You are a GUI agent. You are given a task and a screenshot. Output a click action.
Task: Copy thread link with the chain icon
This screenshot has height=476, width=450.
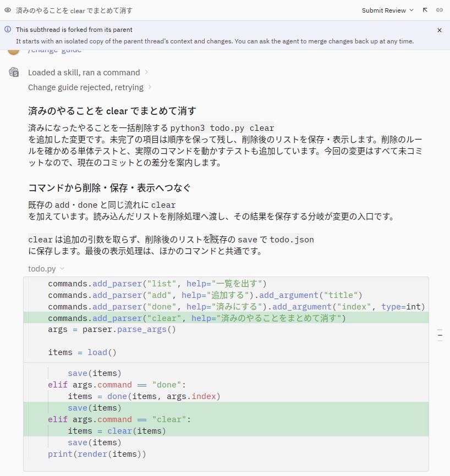[440, 10]
